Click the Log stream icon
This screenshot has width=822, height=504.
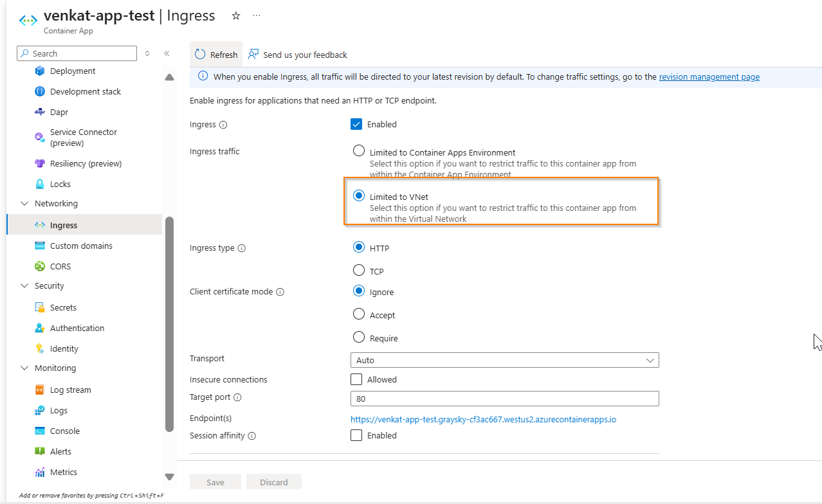[39, 390]
